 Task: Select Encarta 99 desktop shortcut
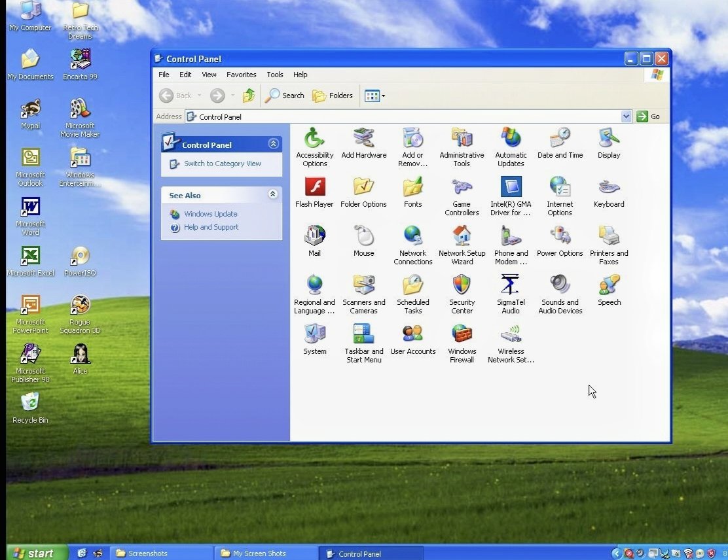click(x=81, y=64)
